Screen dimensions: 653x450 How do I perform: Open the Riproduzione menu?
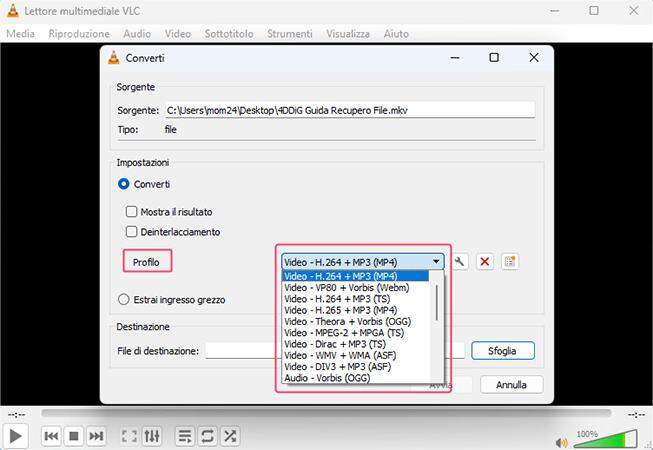[79, 34]
